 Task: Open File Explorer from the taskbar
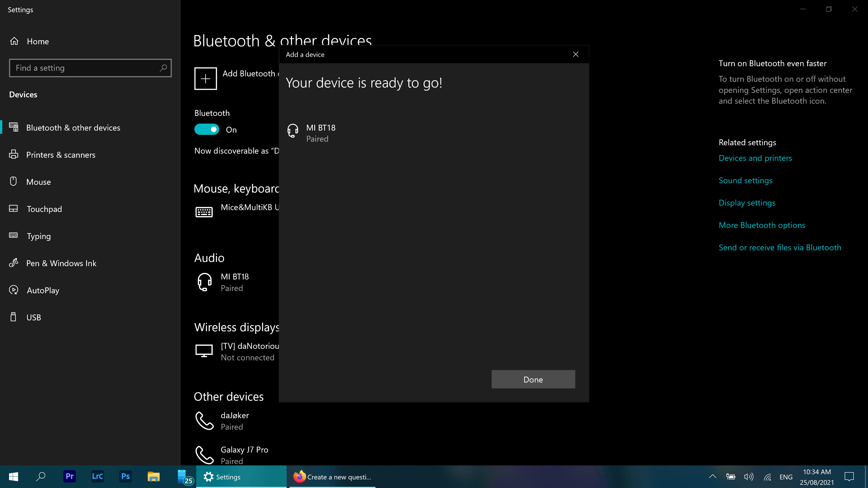(x=153, y=476)
